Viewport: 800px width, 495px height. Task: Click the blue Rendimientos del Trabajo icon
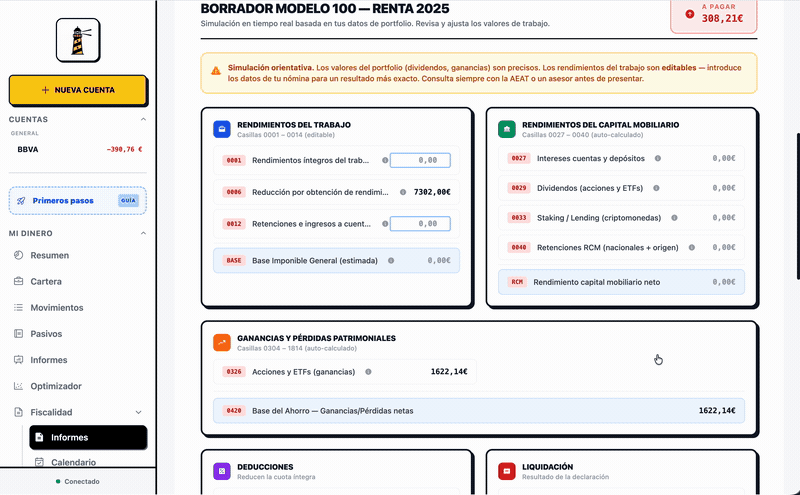coord(222,129)
